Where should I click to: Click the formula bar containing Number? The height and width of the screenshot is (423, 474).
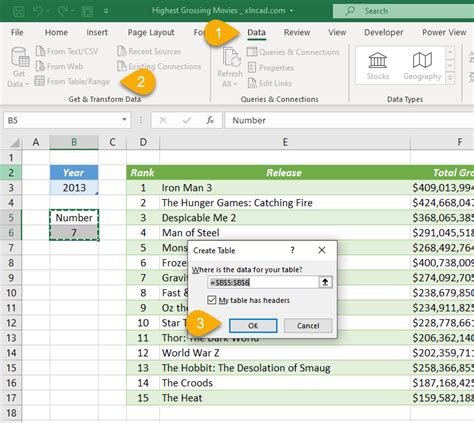[x=350, y=120]
